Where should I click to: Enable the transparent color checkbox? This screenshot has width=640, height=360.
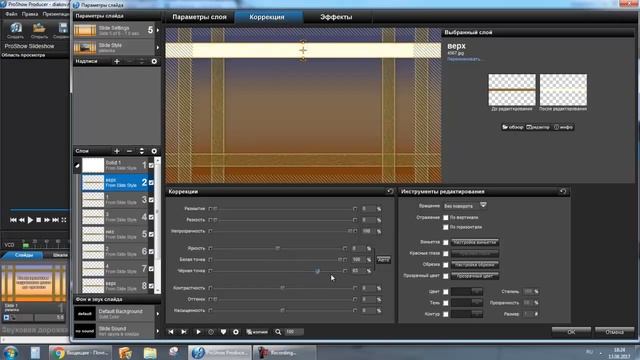(446, 276)
